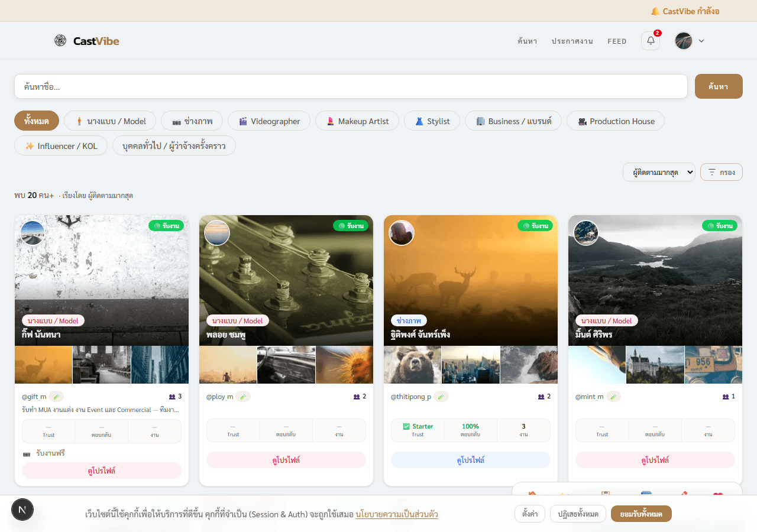Click the badge icon beside @ploy_m

coord(243,397)
